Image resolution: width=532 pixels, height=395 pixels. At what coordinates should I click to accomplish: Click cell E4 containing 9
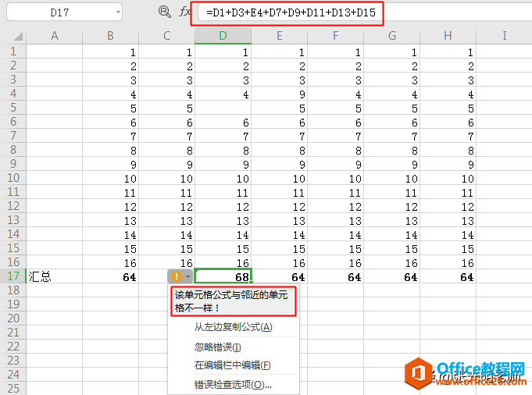pyautogui.click(x=279, y=94)
